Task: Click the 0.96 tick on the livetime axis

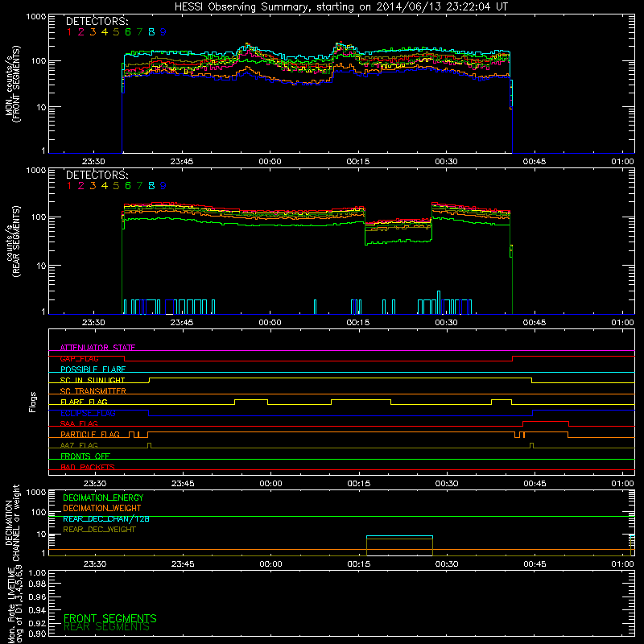Action: [37, 597]
